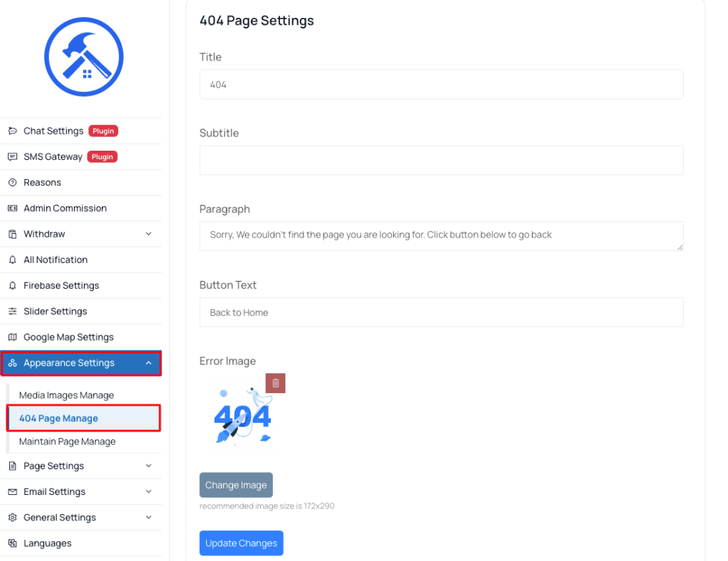Click the Plugin badge beside SMS Gateway
This screenshot has width=728, height=561.
(102, 157)
